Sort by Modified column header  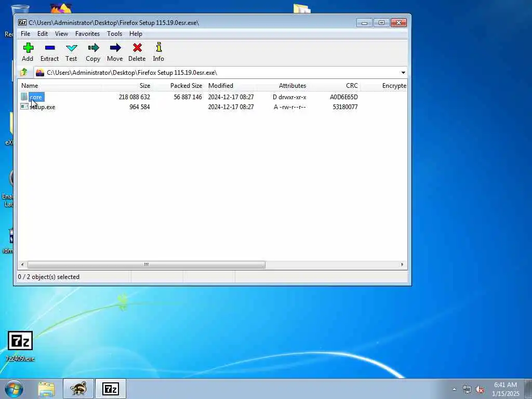point(231,86)
